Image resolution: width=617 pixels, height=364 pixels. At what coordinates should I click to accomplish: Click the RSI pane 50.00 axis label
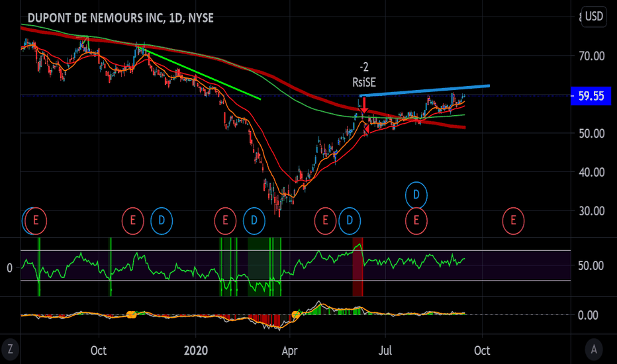(591, 265)
